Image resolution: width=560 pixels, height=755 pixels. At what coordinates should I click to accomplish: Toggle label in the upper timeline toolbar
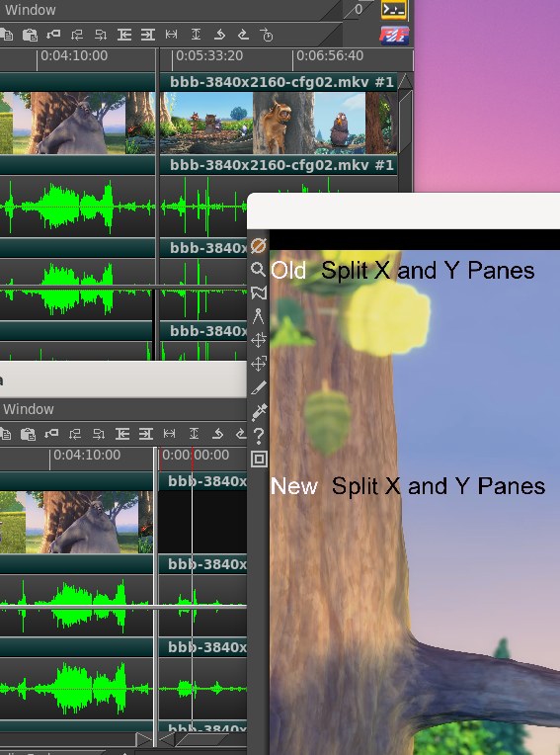[53, 35]
